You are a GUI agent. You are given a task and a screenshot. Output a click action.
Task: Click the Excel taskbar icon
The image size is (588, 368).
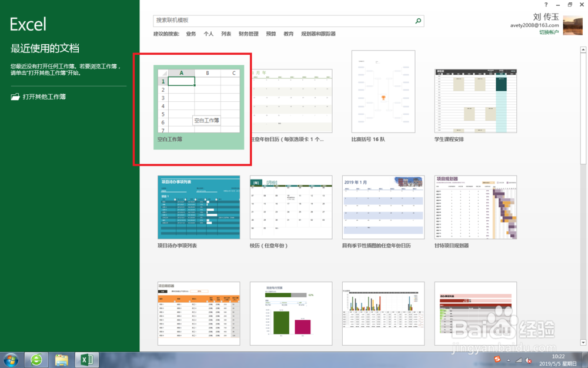[86, 360]
